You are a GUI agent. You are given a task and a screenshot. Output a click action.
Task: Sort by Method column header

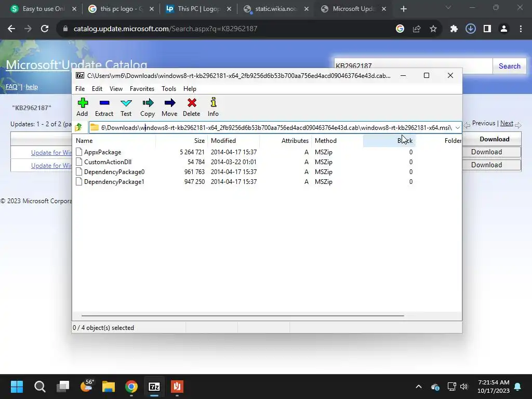pos(337,140)
